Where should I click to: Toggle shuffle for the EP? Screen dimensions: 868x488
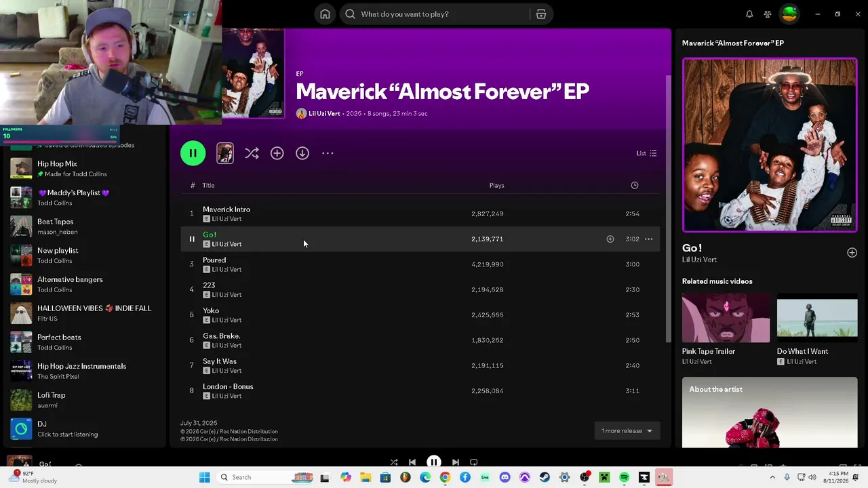[x=252, y=153]
